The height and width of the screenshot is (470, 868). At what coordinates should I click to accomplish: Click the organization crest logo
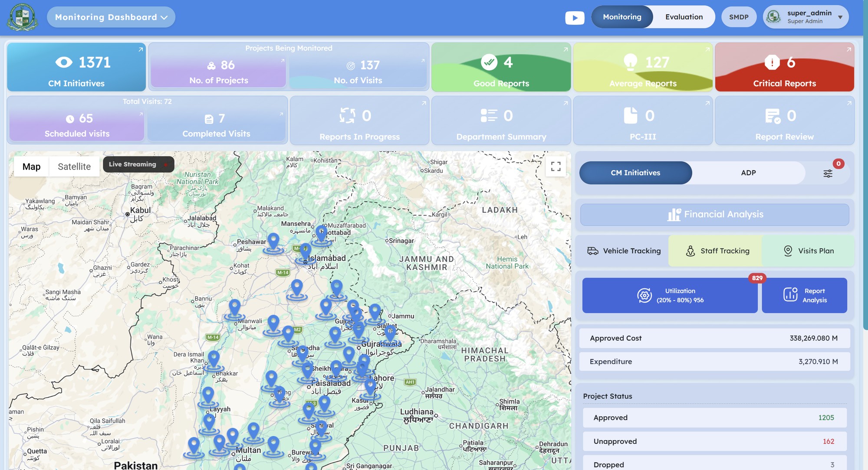click(x=22, y=17)
